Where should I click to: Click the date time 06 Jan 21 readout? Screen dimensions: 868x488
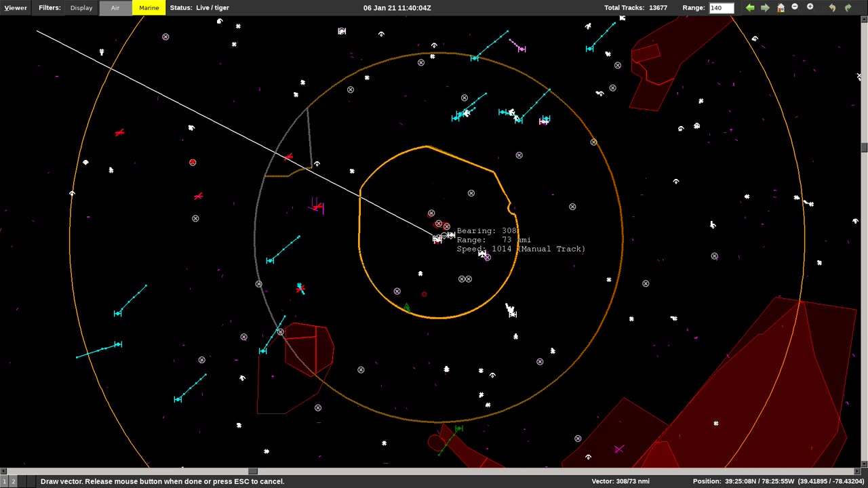pos(397,7)
